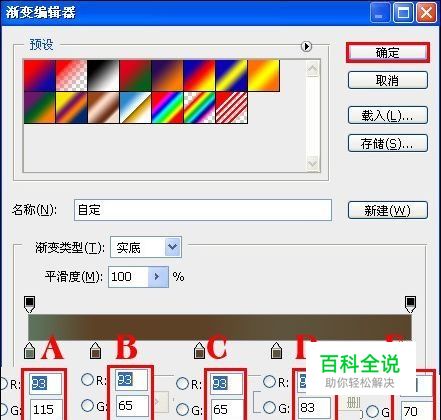This screenshot has height=420, width=441.
Task: Select the Blue, Red, Yellow gradient preset
Action: tap(200, 76)
